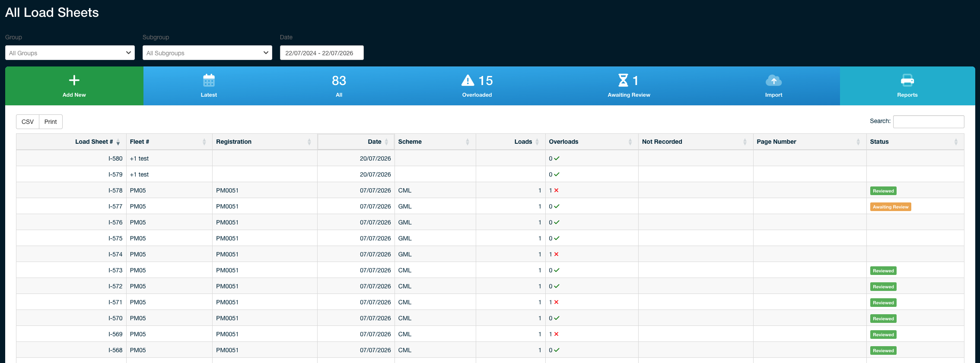Viewport: 980px width, 363px height.
Task: Open the Latest calendar icon
Action: click(x=209, y=80)
